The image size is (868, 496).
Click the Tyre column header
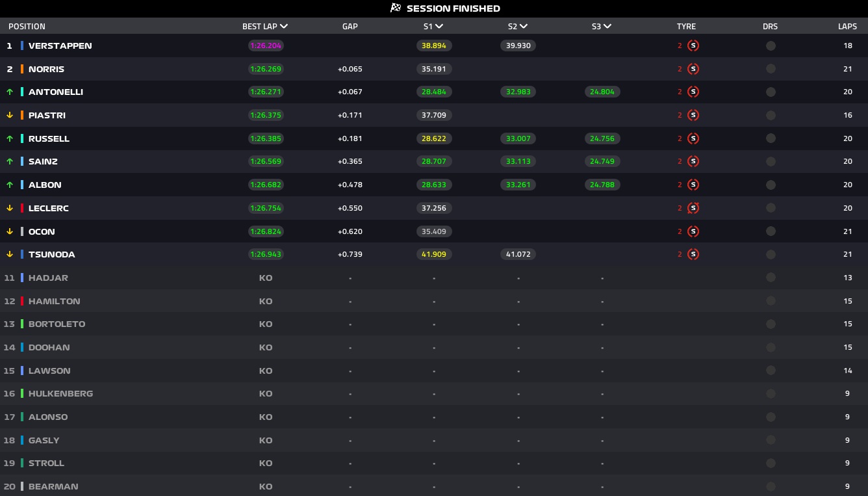point(686,27)
